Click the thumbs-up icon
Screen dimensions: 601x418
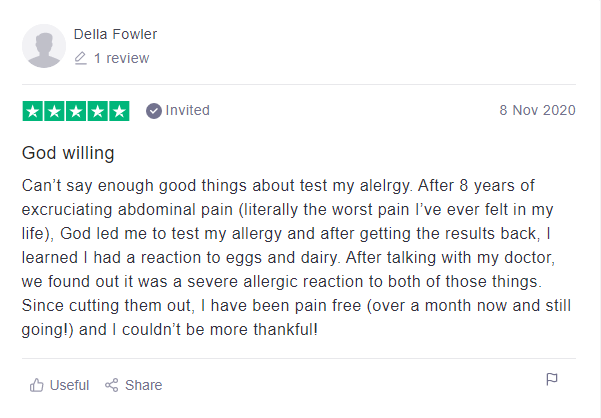click(37, 385)
